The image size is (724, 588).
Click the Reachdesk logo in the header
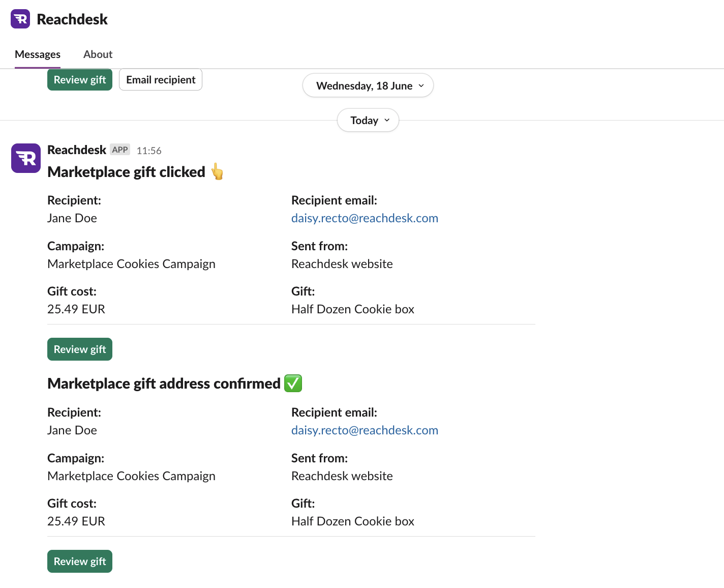[20, 19]
